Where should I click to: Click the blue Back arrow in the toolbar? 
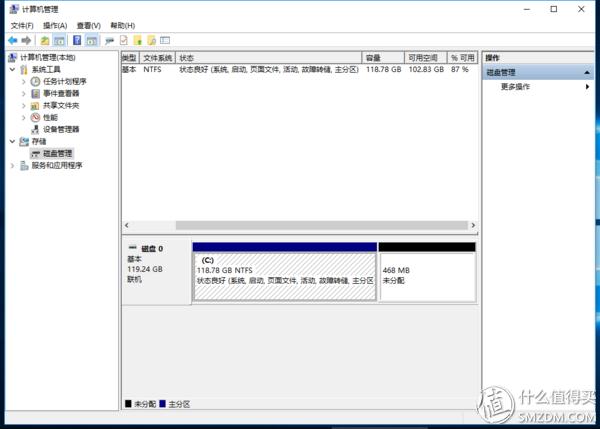13,40
